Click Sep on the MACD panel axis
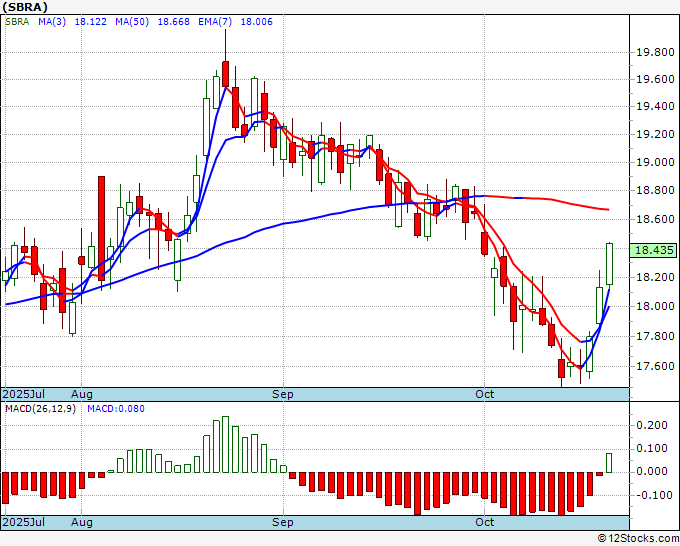Screen dimensions: 680x546 click(x=283, y=522)
